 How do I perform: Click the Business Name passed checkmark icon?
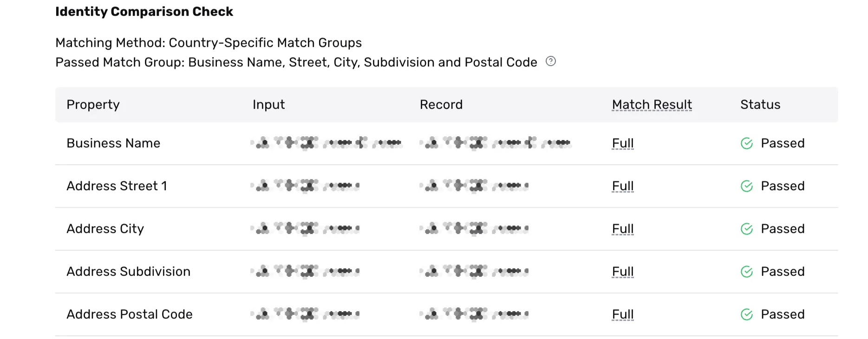click(x=747, y=143)
